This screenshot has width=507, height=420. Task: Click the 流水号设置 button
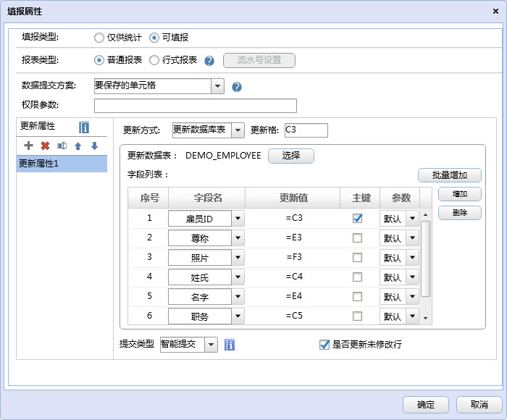pos(259,60)
